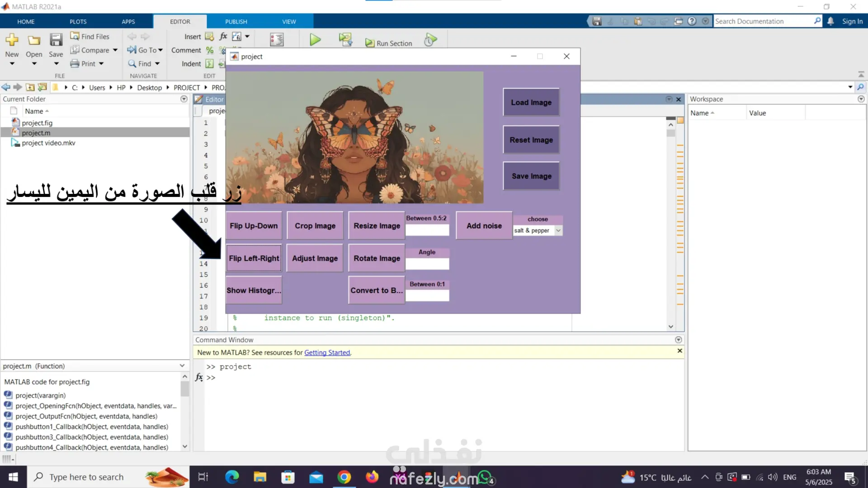
Task: Open Help via the question mark icon
Action: click(692, 21)
